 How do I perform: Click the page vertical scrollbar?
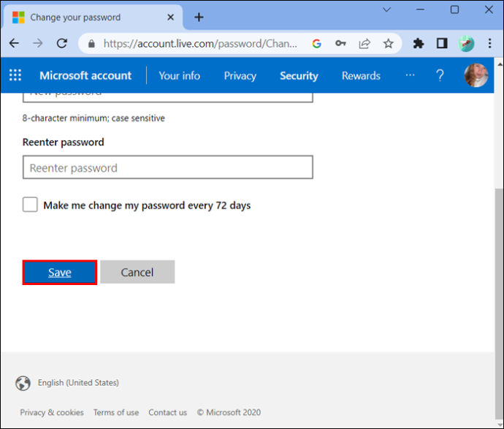pos(499,304)
